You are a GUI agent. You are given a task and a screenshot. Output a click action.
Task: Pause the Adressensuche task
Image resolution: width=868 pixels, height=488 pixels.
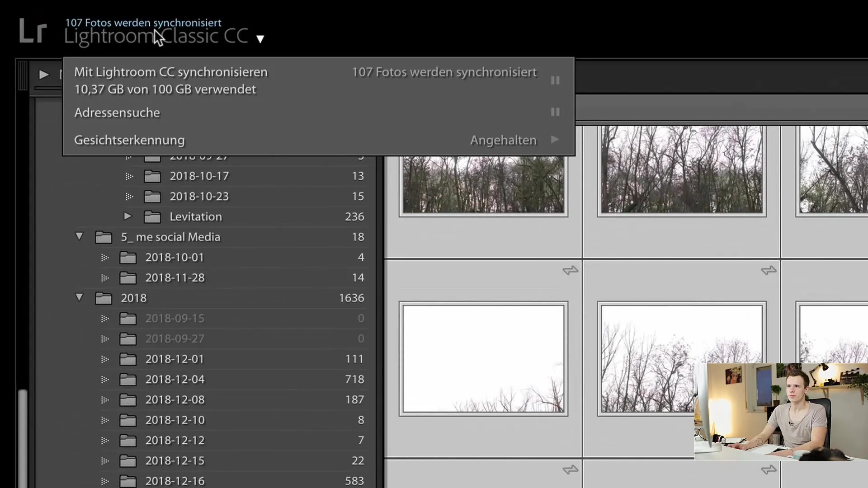pos(555,112)
